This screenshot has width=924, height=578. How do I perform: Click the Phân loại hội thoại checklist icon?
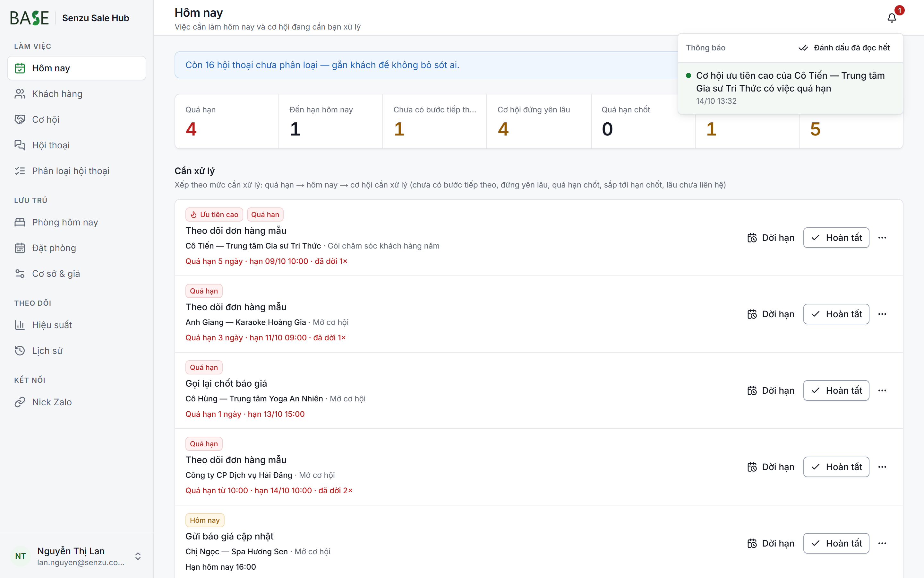click(x=20, y=171)
